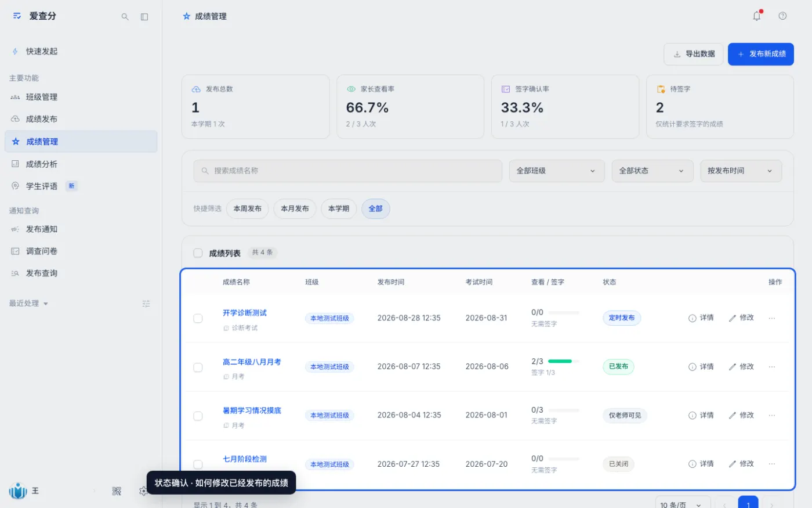Viewport: 812px width, 508px height.
Task: Open 成绩发布 in the sidebar
Action: (x=81, y=119)
